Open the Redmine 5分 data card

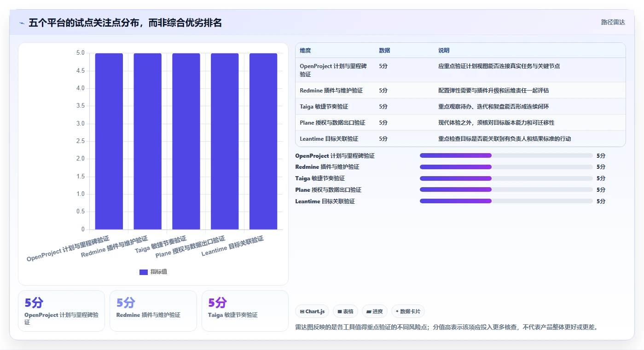153,311
